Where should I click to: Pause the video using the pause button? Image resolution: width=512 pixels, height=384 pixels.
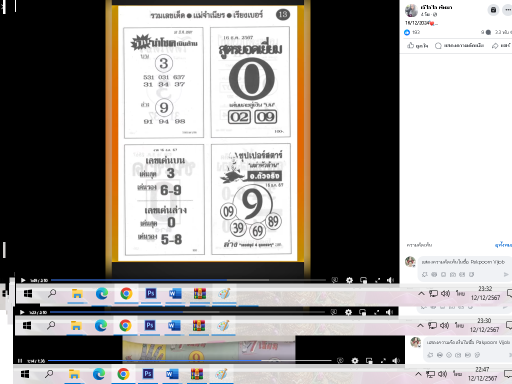click(x=20, y=361)
